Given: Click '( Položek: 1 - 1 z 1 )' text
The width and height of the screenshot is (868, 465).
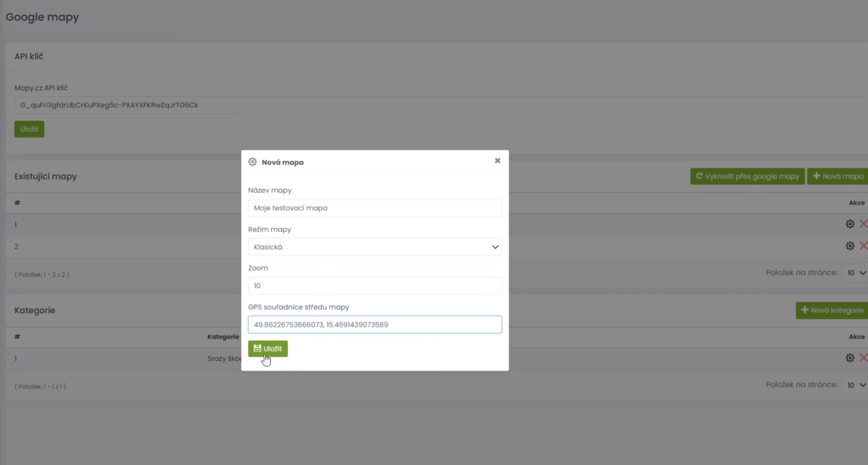Looking at the screenshot, I should click(x=40, y=386).
